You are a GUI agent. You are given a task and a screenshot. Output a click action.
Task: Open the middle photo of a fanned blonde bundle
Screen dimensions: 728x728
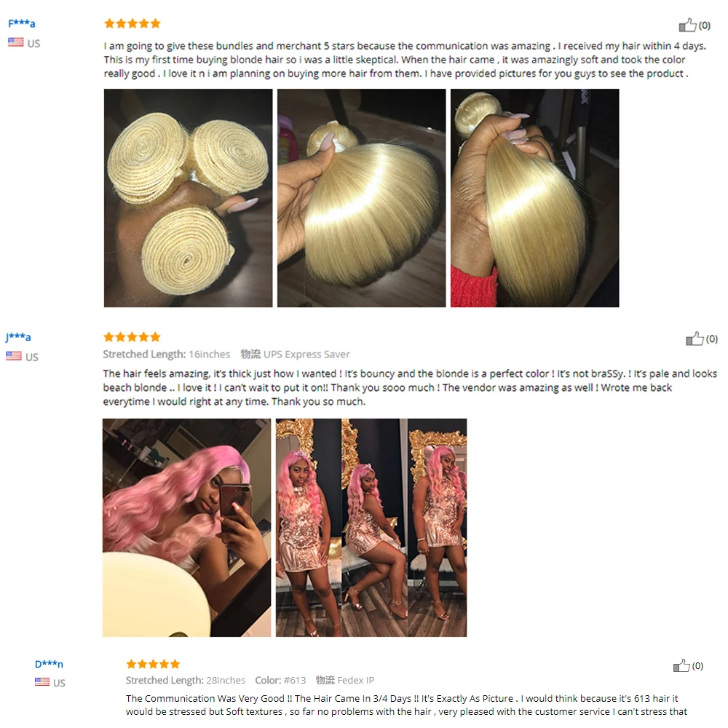[x=361, y=198]
